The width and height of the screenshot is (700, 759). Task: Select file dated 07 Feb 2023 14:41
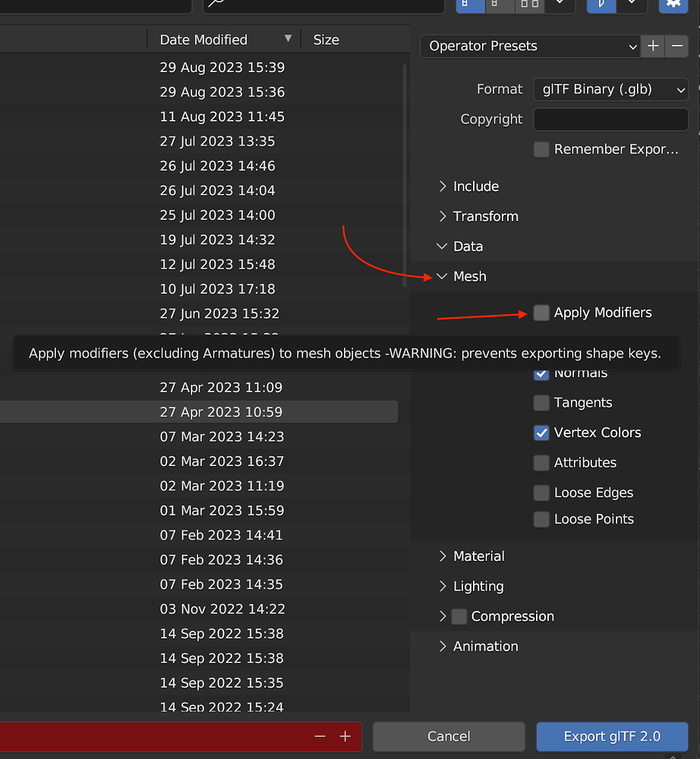(x=199, y=535)
